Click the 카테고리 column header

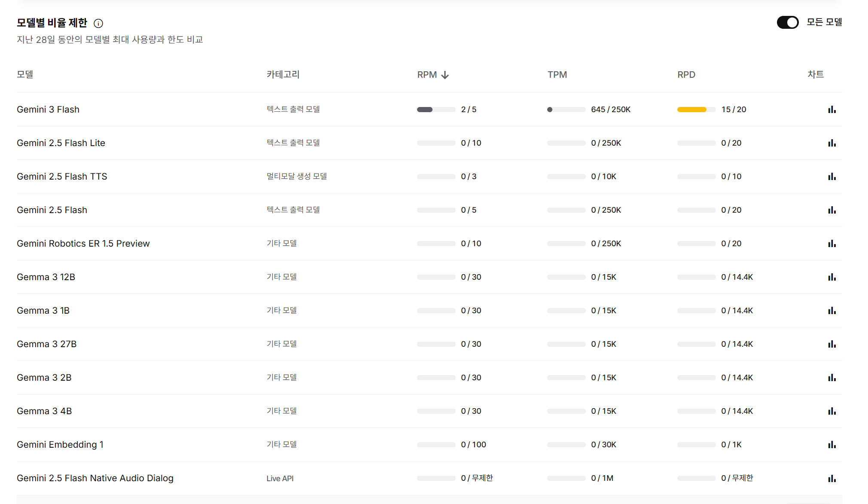pyautogui.click(x=283, y=74)
